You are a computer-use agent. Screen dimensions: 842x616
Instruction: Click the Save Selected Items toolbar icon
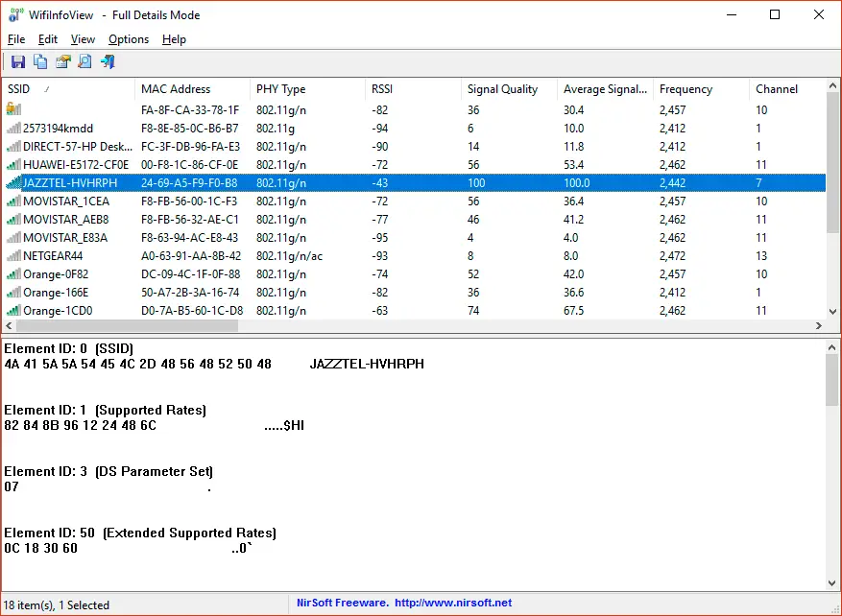tap(17, 61)
